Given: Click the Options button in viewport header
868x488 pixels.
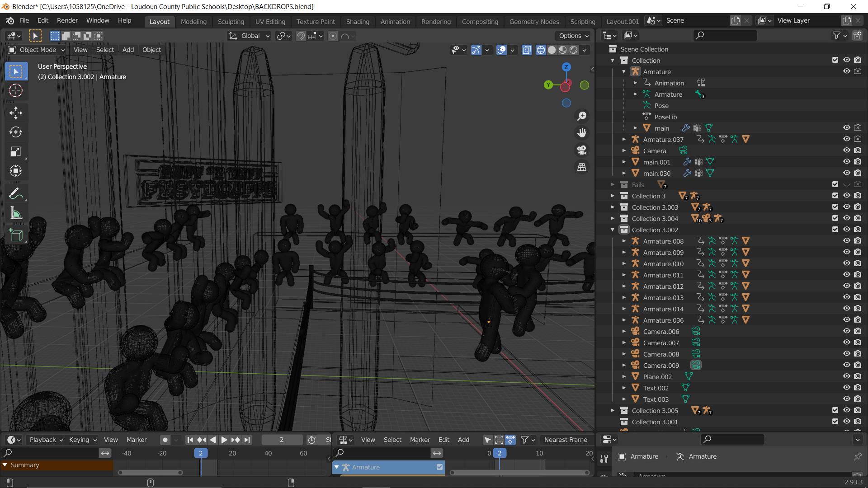Looking at the screenshot, I should click(574, 36).
